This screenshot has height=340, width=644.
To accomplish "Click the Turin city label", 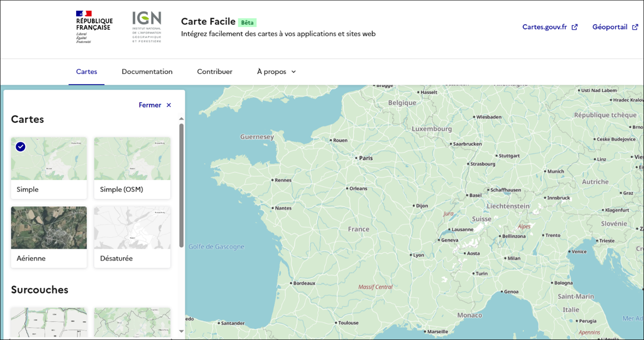I will 482,274.
